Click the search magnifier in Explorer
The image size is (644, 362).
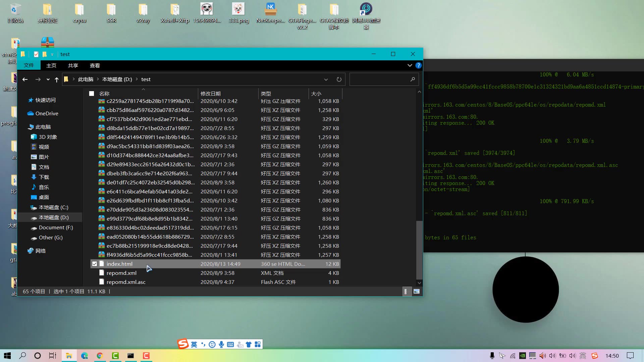pos(412,79)
